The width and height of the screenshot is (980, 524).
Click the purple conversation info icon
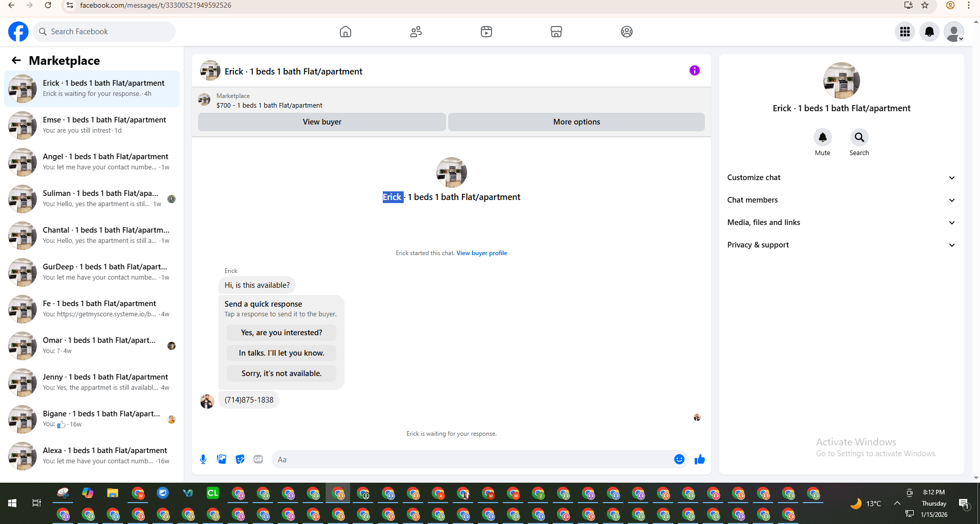pos(695,70)
